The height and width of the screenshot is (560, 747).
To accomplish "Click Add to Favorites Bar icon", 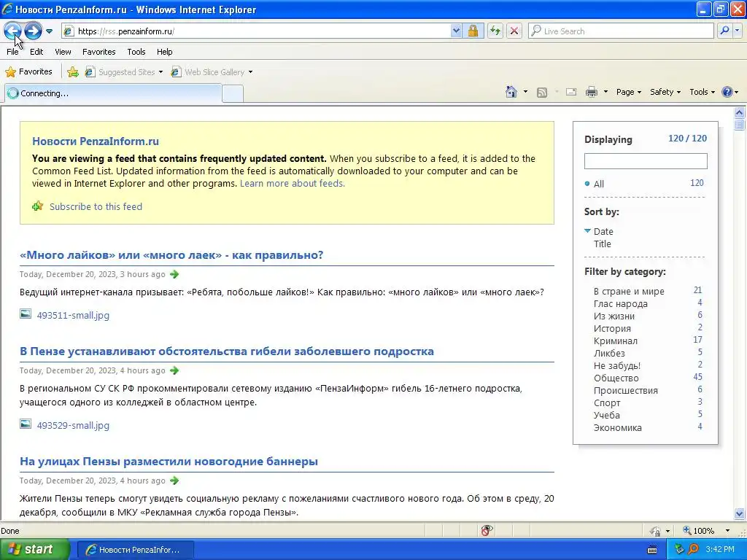I will [x=73, y=72].
